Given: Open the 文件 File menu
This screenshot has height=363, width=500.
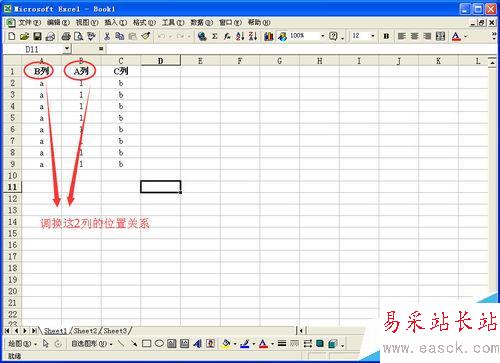Looking at the screenshot, I should point(29,22).
